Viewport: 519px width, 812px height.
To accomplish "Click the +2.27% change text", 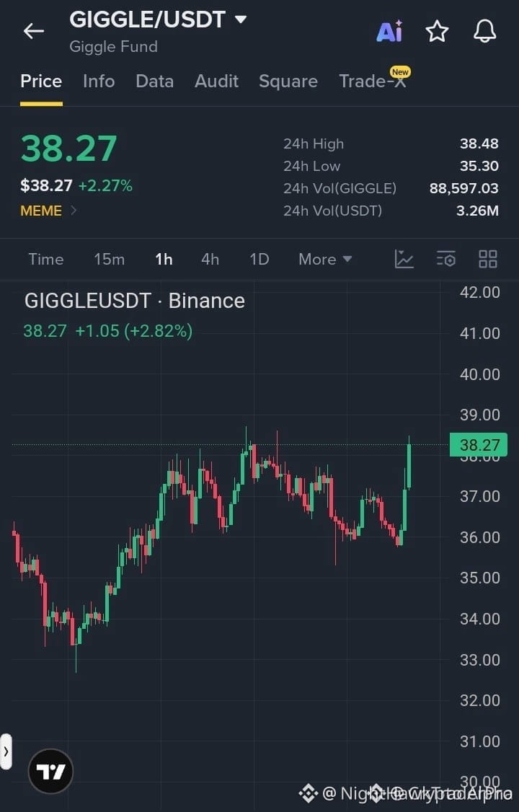I will pos(105,185).
